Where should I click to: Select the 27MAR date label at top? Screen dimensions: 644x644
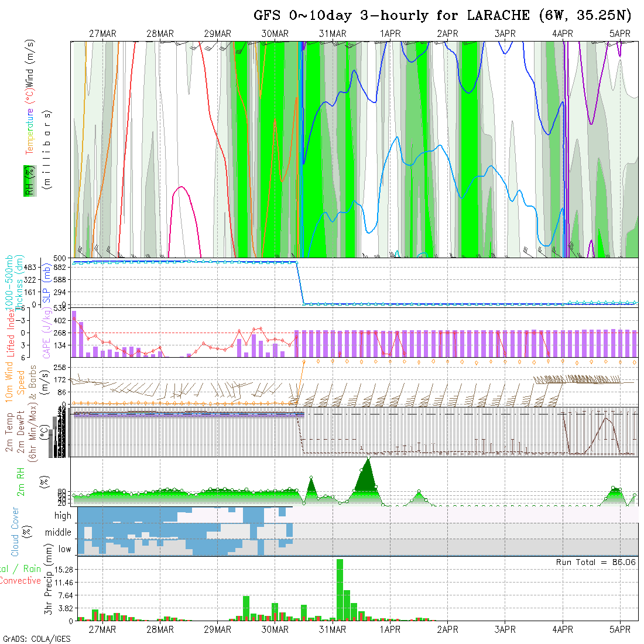point(102,34)
